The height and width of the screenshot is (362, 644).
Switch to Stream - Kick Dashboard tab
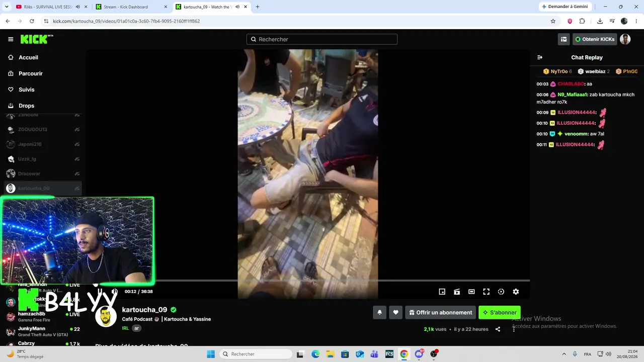[x=126, y=7]
